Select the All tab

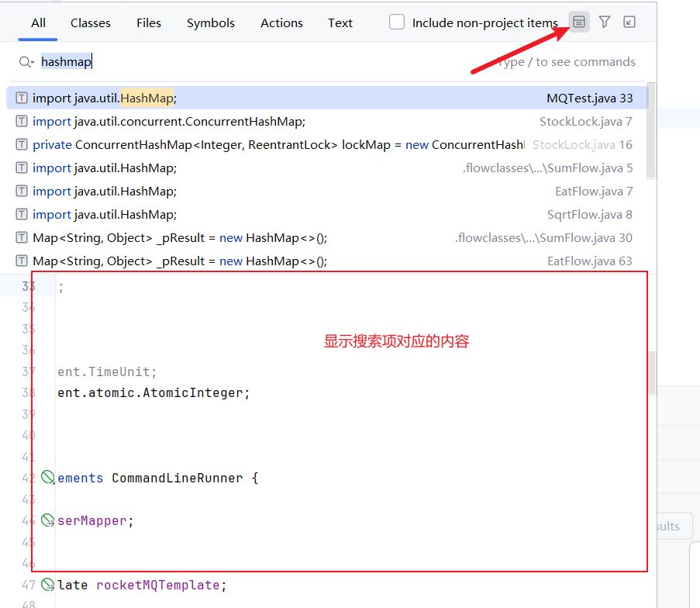(x=38, y=22)
